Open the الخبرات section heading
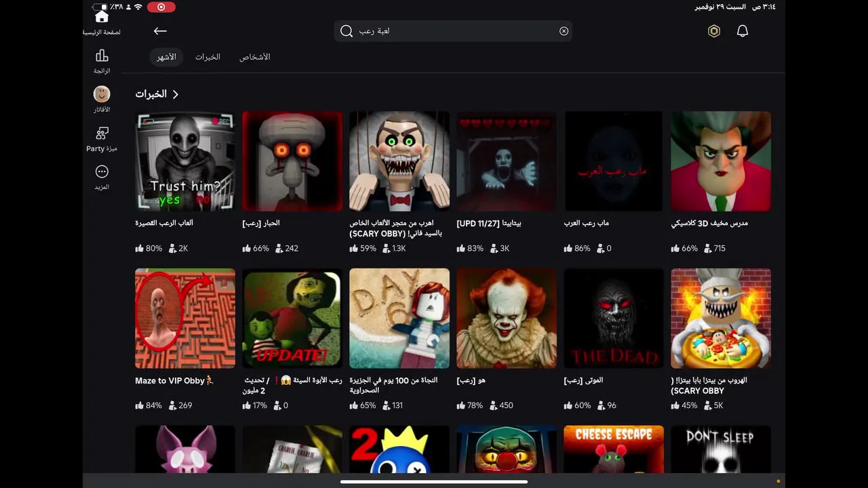 (x=151, y=94)
